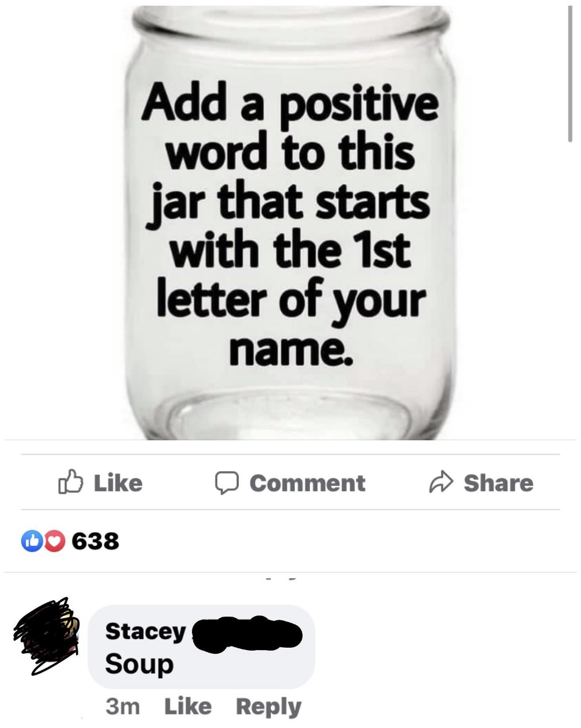The height and width of the screenshot is (728, 581).
Task: Tap the Comment button label
Action: pyautogui.click(x=308, y=483)
